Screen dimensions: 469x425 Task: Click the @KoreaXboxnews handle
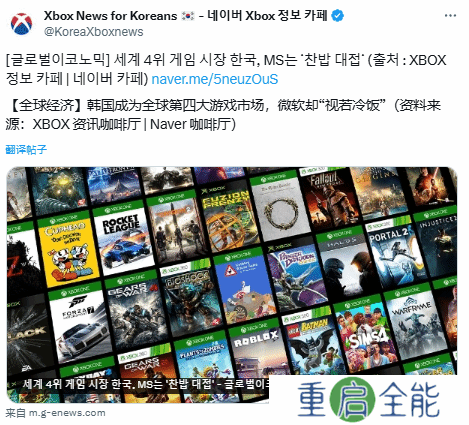pos(94,32)
